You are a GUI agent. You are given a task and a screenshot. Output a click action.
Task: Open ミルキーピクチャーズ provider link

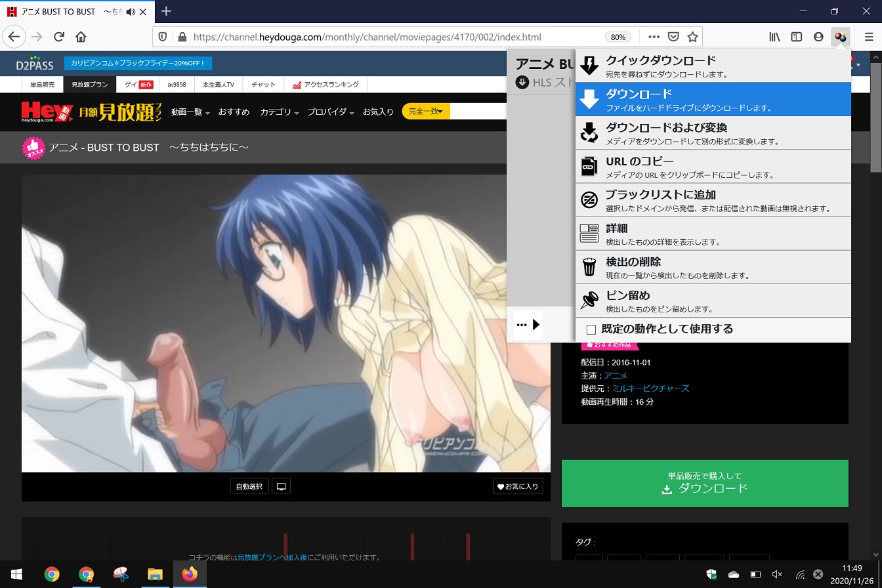(x=650, y=388)
